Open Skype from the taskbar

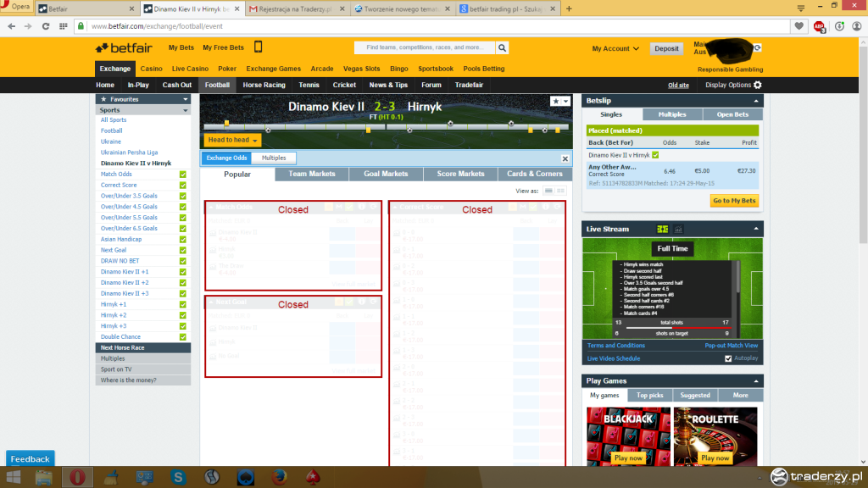[x=178, y=477]
